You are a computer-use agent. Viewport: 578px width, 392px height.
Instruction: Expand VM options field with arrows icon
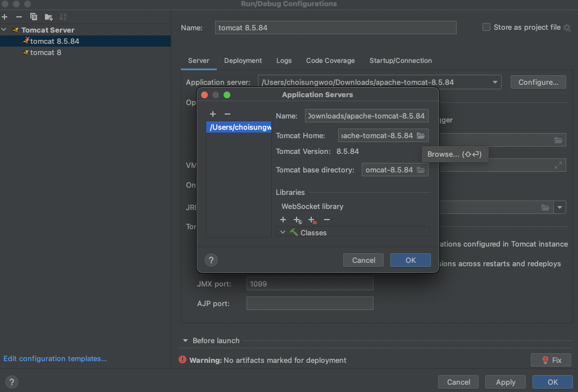pyautogui.click(x=558, y=166)
